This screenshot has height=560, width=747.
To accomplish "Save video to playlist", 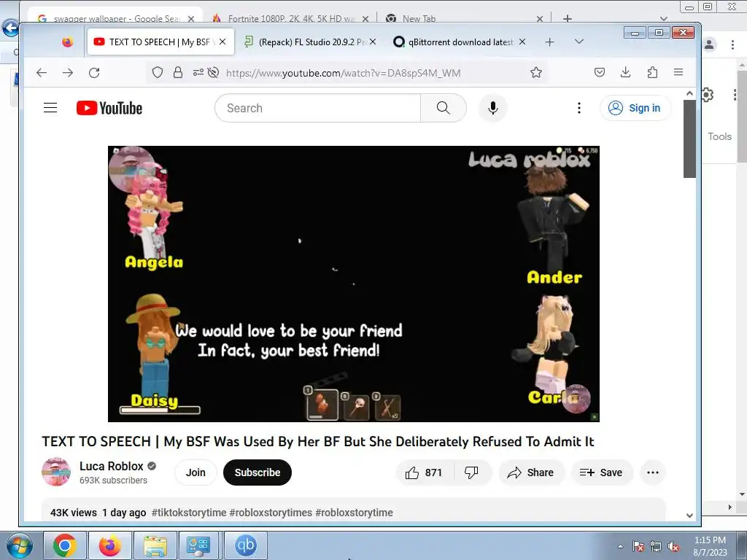I will click(601, 472).
